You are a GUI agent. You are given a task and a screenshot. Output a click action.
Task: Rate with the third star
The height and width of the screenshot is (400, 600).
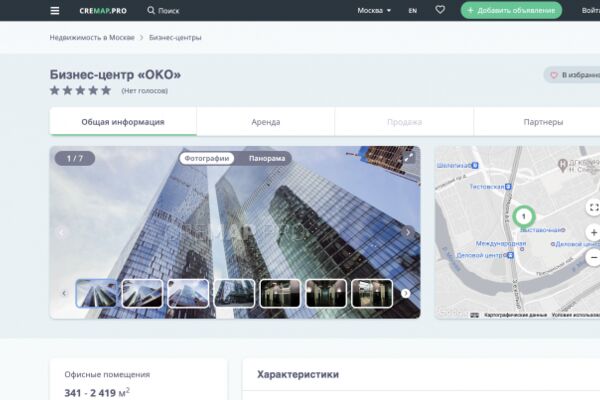80,90
